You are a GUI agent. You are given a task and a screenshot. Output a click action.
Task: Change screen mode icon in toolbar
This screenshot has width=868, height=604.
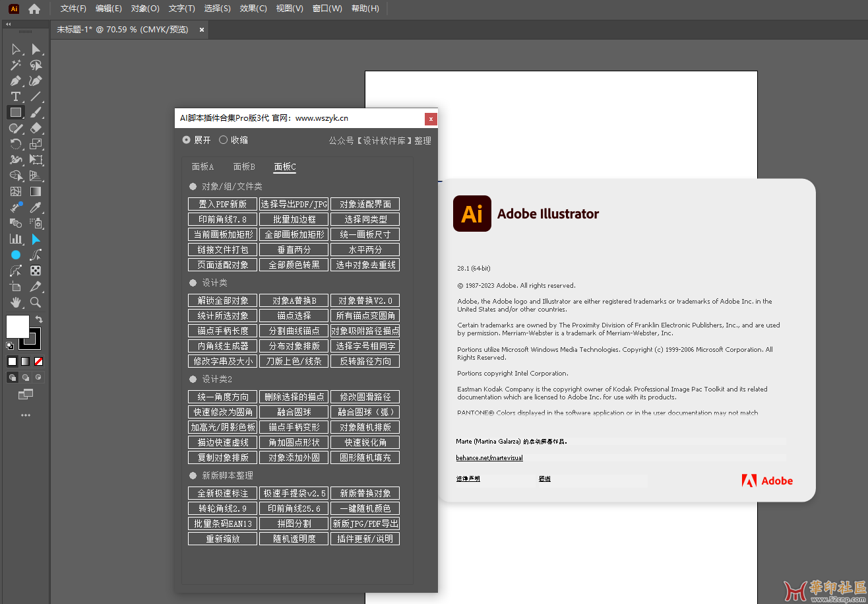[x=26, y=394]
